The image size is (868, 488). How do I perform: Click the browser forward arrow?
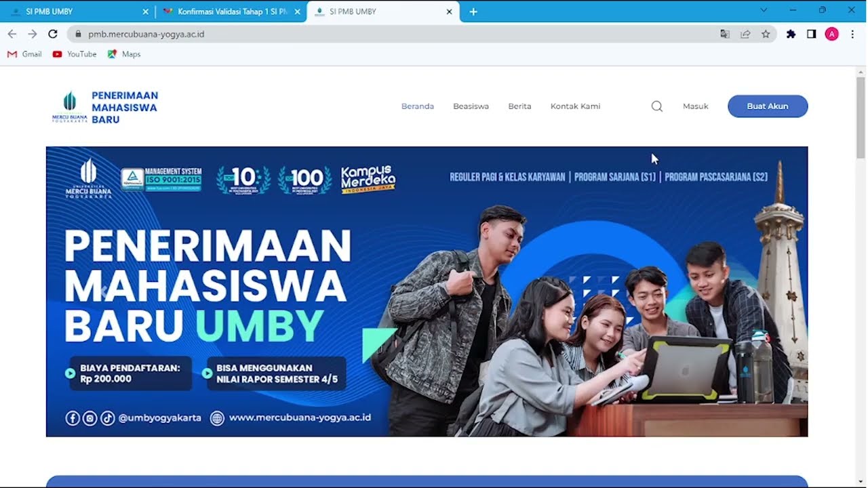point(32,34)
